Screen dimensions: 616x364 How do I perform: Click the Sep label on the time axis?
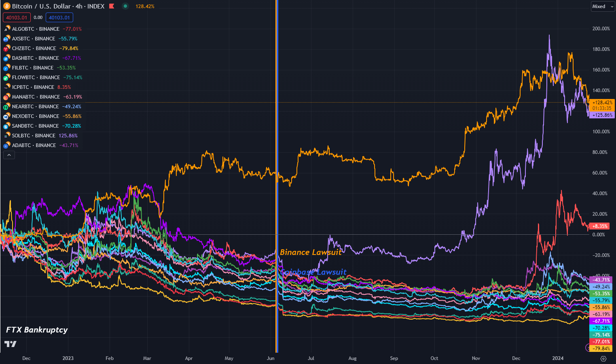click(x=394, y=358)
